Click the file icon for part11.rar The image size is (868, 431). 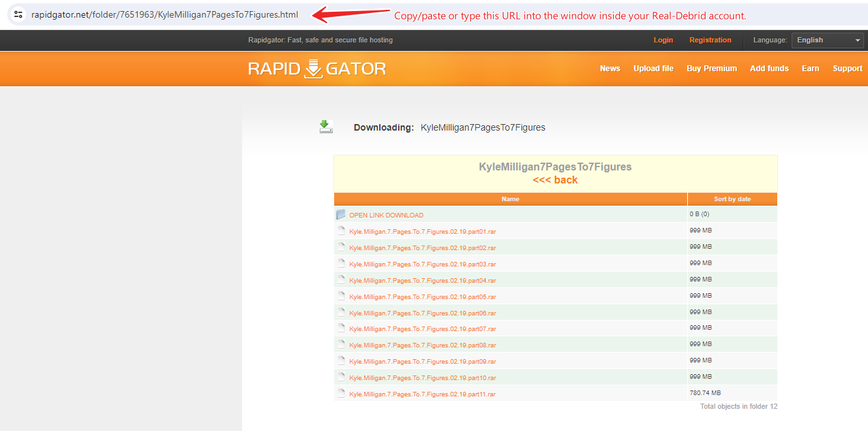click(x=341, y=393)
